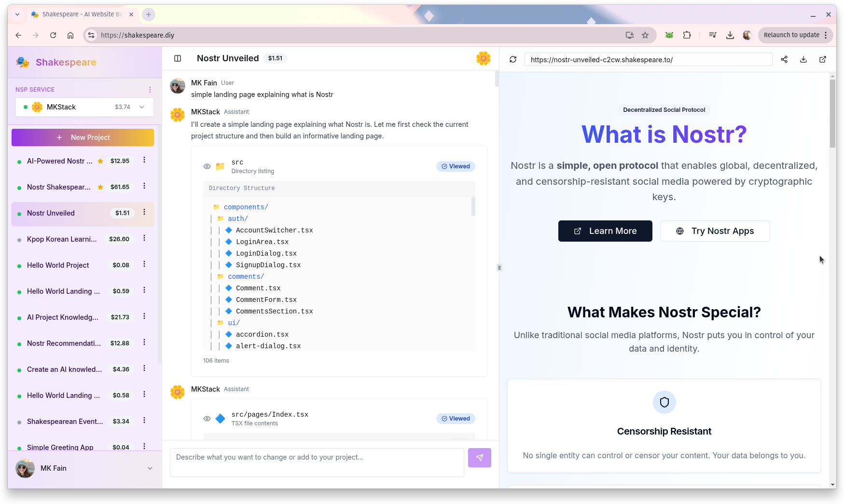This screenshot has width=844, height=504.
Task: Switch to Shakespeare browser tab
Action: [x=82, y=14]
